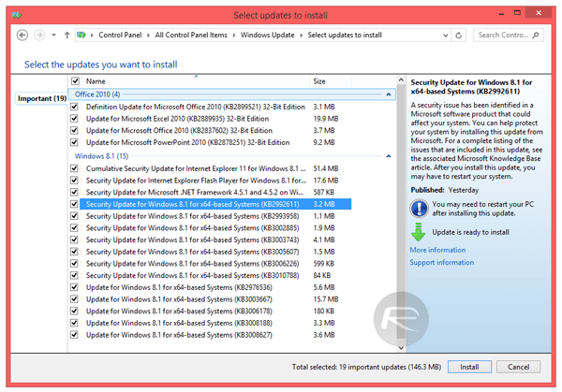Select the Important (19) category tab
This screenshot has width=562, height=392.
click(x=42, y=98)
